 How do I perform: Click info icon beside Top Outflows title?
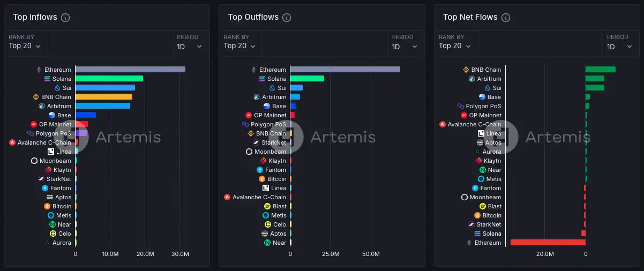287,18
